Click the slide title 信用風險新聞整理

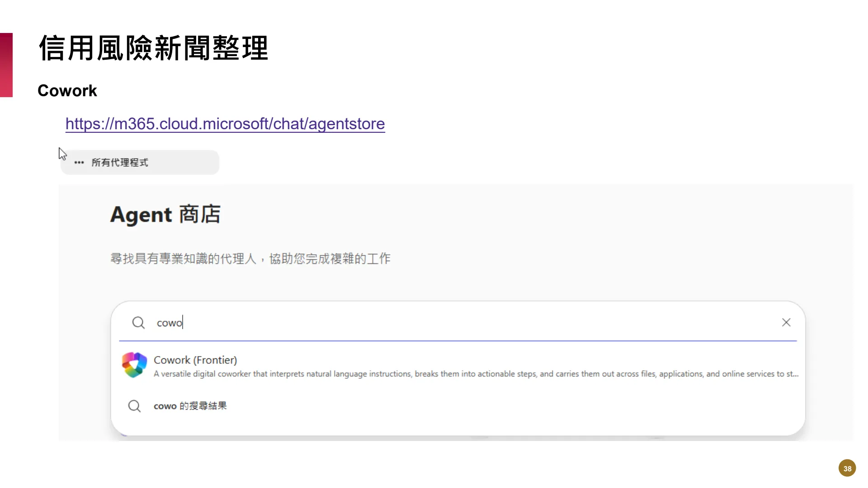(x=154, y=48)
